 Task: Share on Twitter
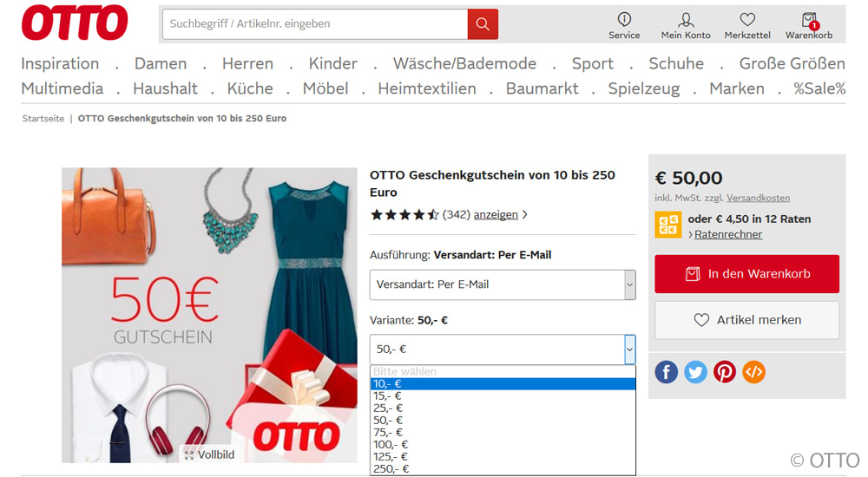(695, 372)
